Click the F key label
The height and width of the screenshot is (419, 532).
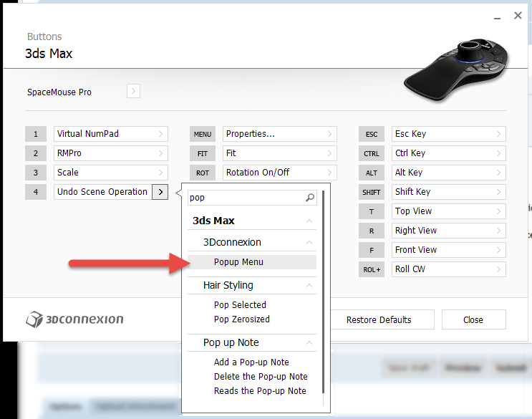372,250
